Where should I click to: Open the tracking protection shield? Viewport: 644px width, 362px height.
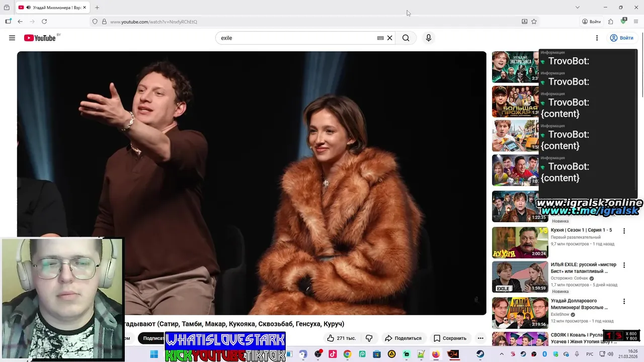click(x=95, y=22)
